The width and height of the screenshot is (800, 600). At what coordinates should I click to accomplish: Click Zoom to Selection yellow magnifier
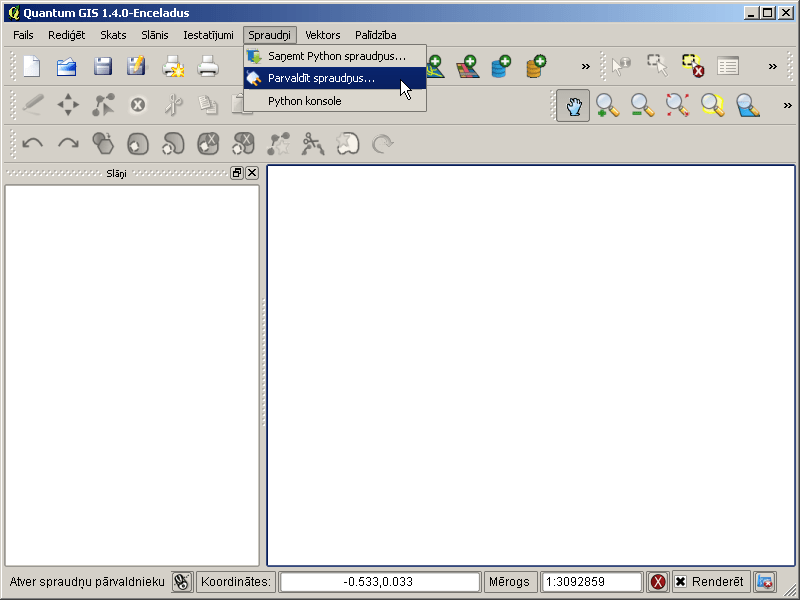713,106
